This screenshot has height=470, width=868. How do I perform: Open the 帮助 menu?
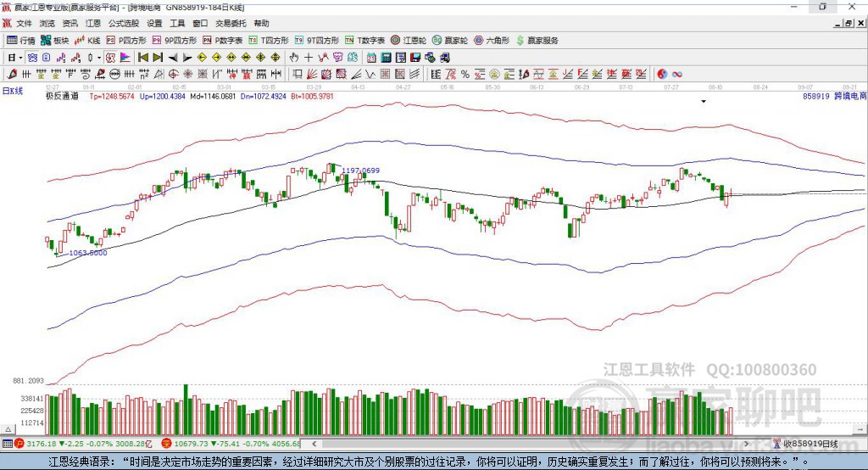point(261,23)
